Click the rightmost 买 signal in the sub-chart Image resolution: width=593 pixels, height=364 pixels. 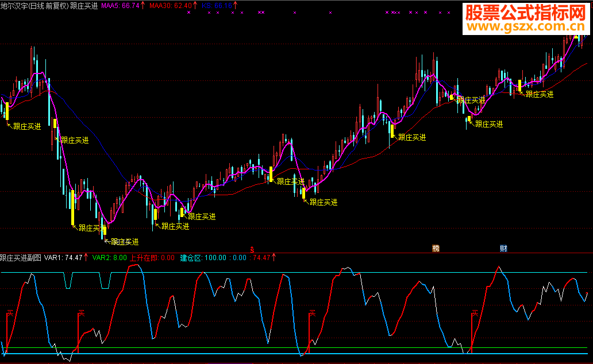[475, 313]
